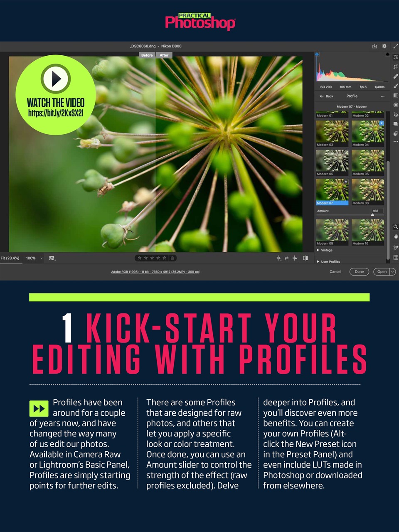Toggle the swap before/after settings control

(x=287, y=259)
